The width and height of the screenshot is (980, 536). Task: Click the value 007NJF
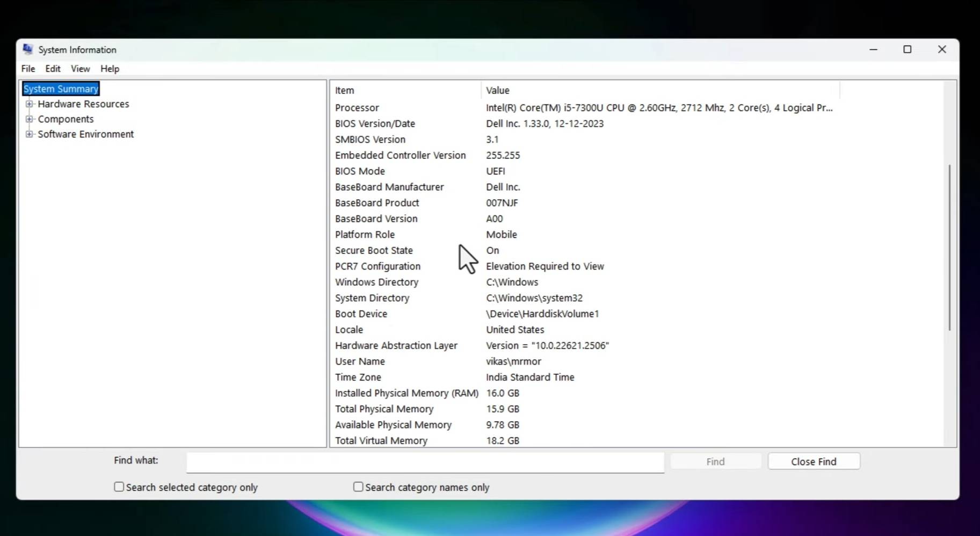point(502,203)
